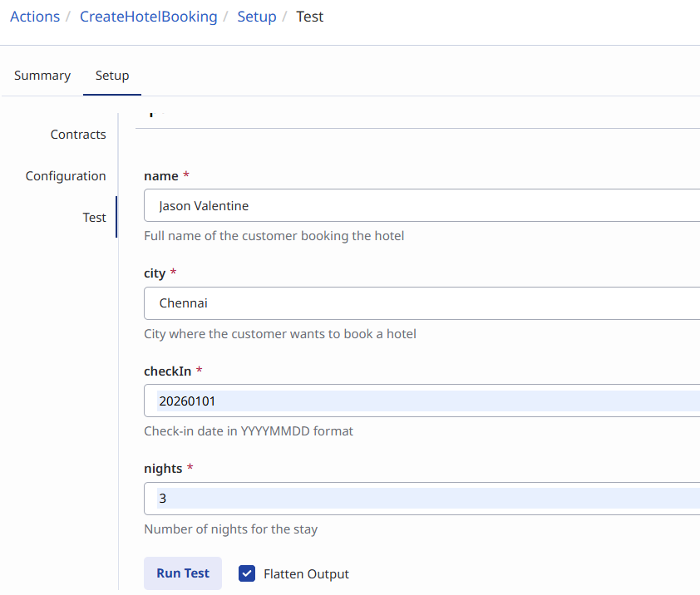Focus the city field containing Chennai
This screenshot has height=595, width=700.
point(421,303)
